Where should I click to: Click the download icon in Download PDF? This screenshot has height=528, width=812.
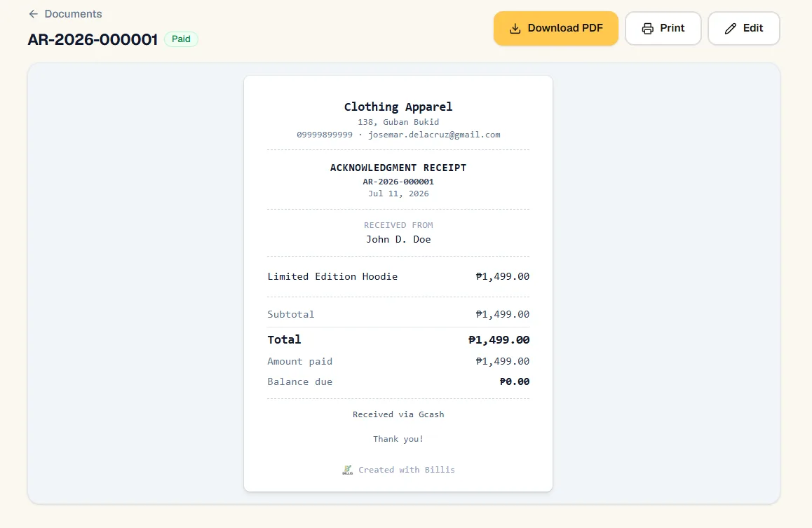pos(515,29)
